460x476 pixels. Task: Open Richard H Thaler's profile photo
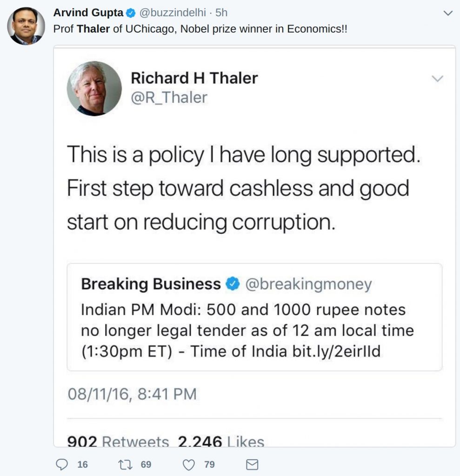click(94, 88)
